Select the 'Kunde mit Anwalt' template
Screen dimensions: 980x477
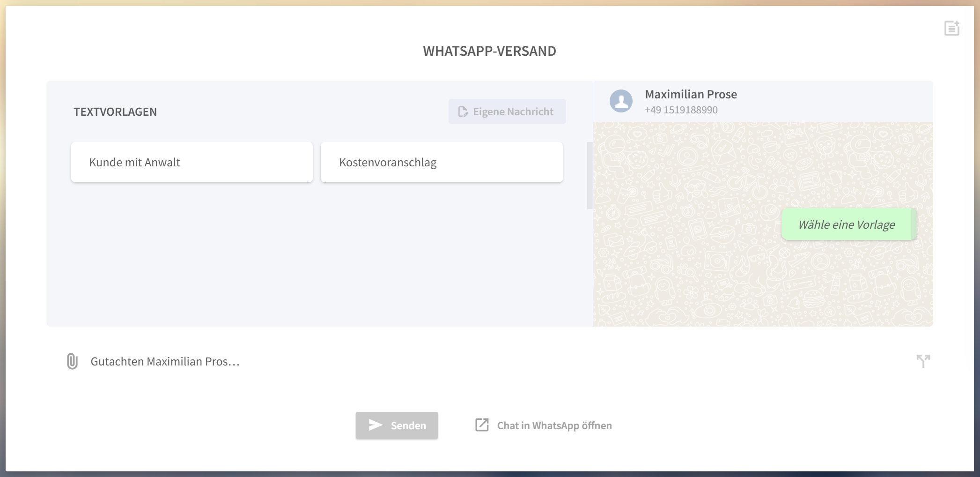click(x=192, y=162)
